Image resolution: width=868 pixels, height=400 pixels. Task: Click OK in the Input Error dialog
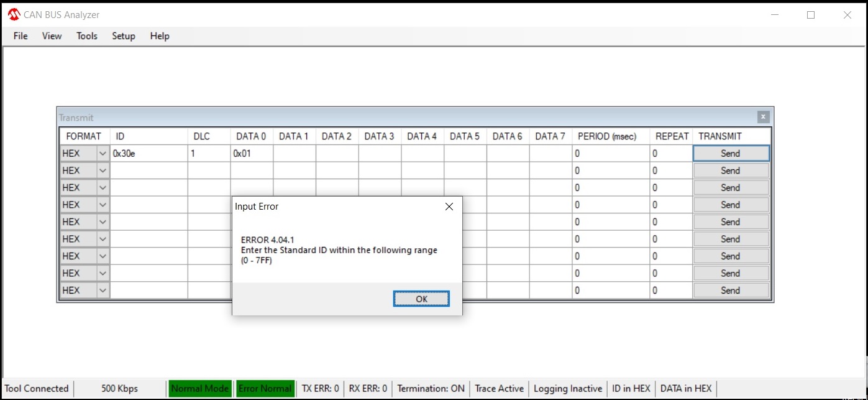pos(421,299)
